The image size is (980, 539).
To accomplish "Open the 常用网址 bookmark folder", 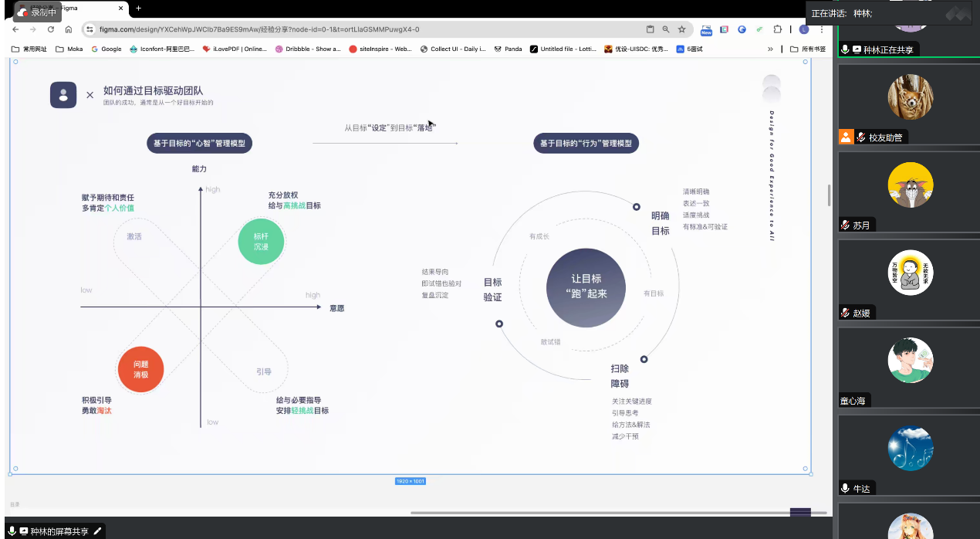I will coord(29,49).
